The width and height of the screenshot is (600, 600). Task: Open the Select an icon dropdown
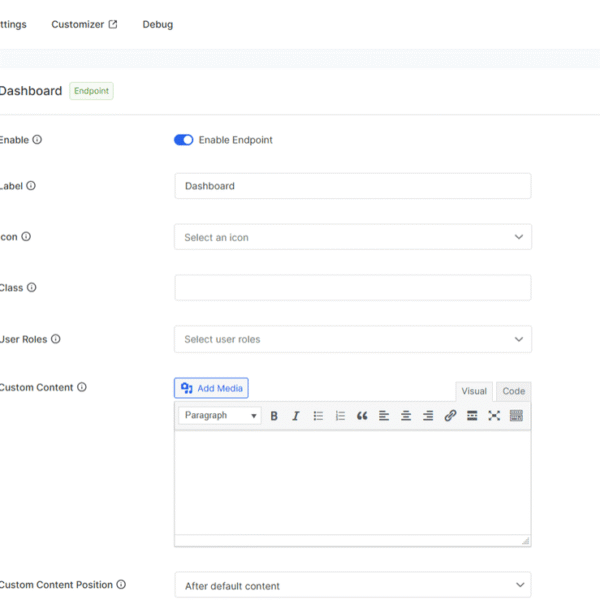[352, 237]
